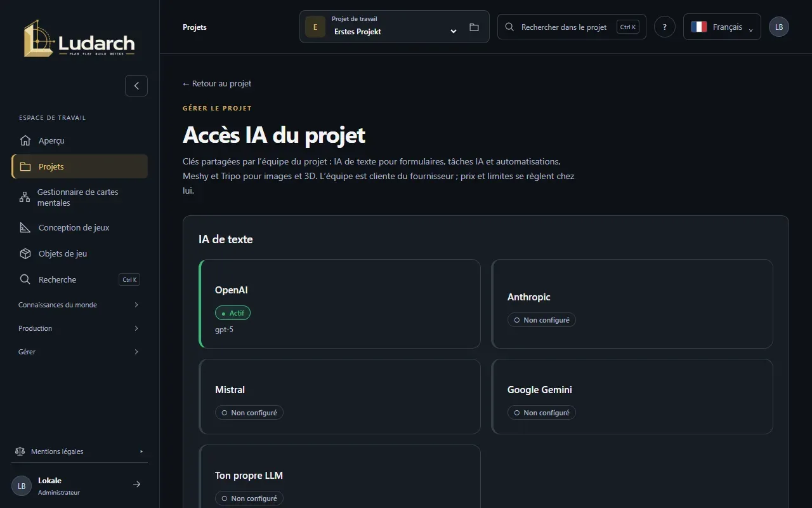Screen dimensions: 812x508
Task: Open Aperçu home icon in sidebar
Action: pyautogui.click(x=25, y=140)
